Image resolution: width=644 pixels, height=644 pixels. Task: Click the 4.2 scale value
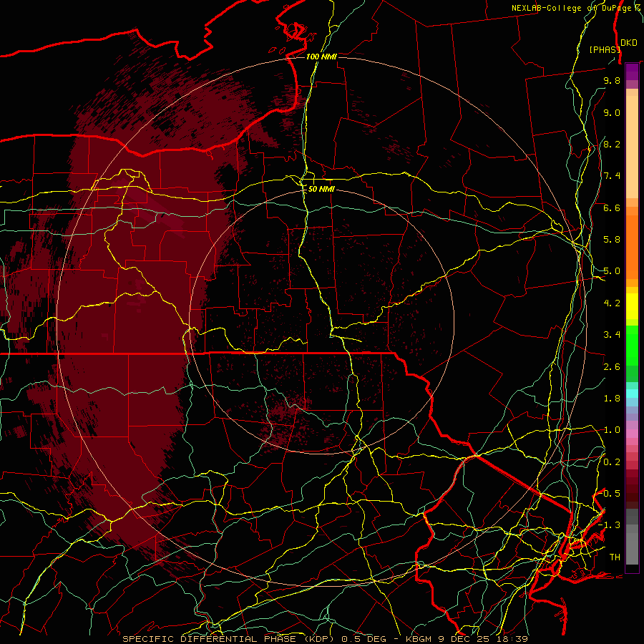(x=612, y=303)
